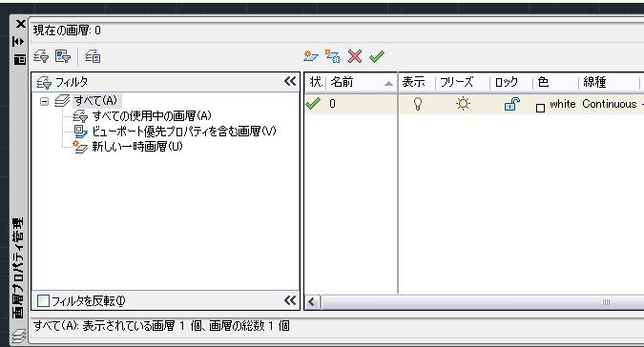Image resolution: width=644 pixels, height=347 pixels.
Task: Sort by 表示 column header
Action: pos(417,82)
